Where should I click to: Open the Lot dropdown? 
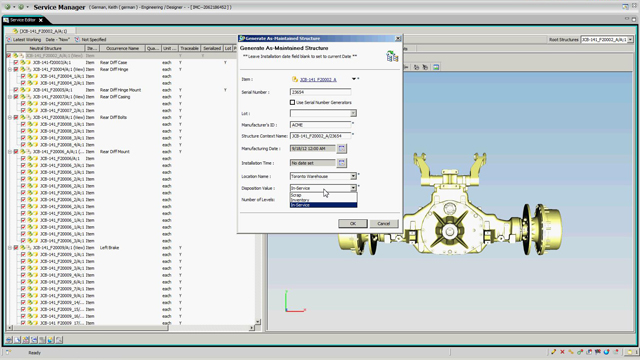point(353,113)
